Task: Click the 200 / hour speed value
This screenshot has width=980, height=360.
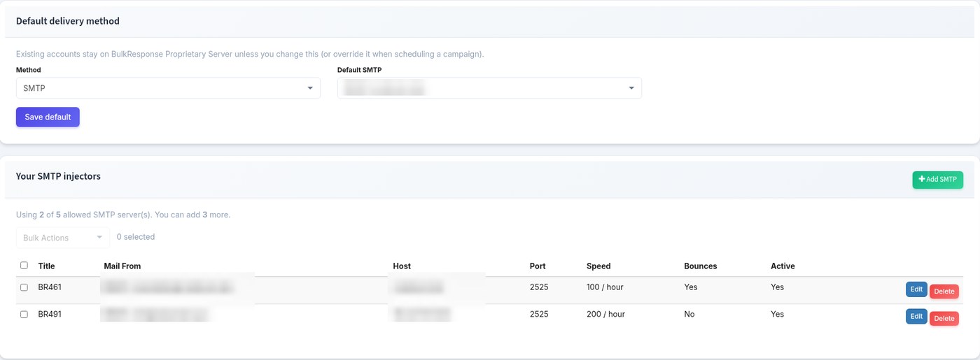Action: pos(605,315)
